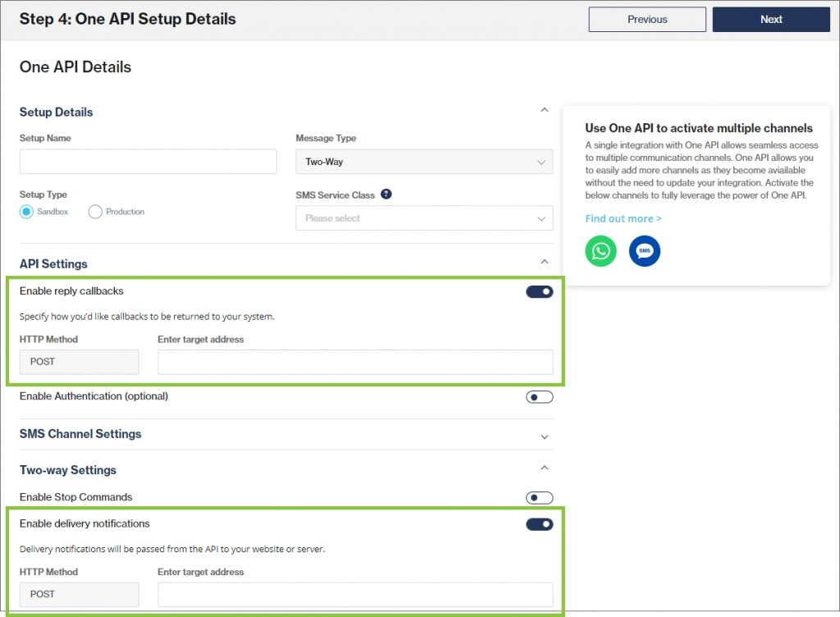Open the SMS Service Class dropdown

(423, 219)
